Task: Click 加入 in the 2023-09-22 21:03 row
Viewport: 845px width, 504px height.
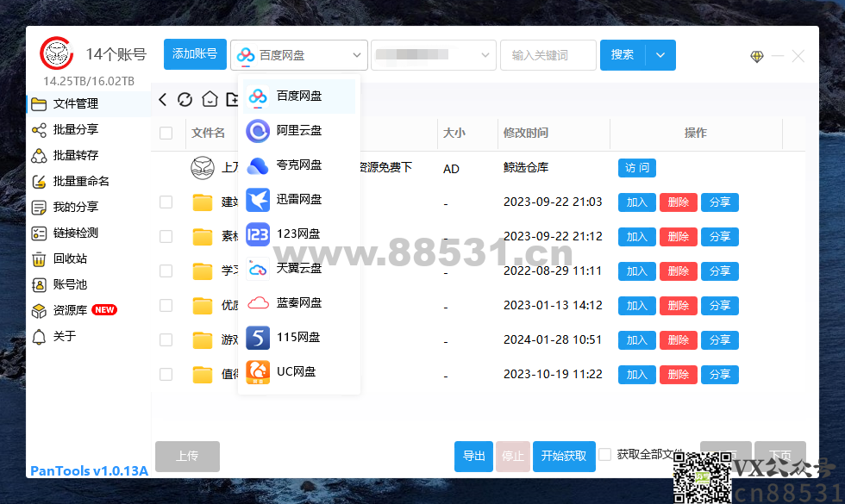Action: pyautogui.click(x=637, y=202)
